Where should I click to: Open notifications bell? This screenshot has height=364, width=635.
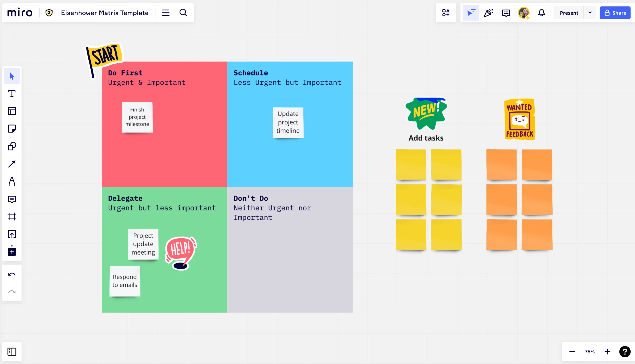click(x=542, y=13)
